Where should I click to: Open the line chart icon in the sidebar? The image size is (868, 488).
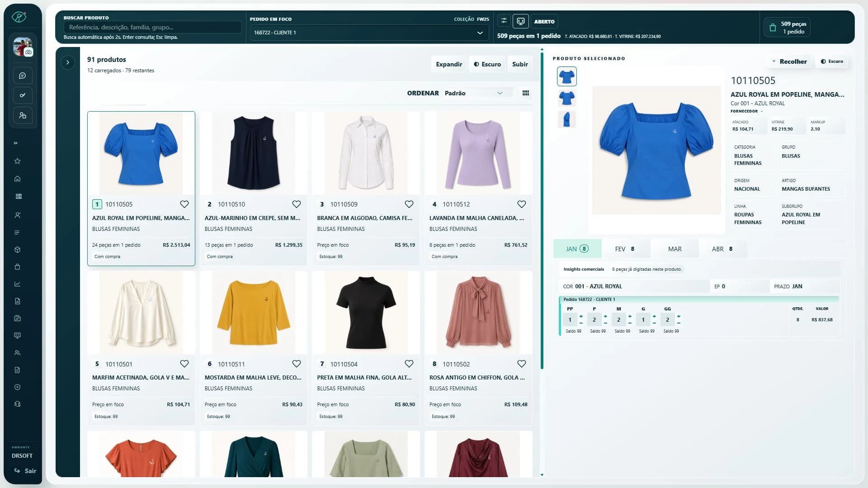pyautogui.click(x=18, y=284)
